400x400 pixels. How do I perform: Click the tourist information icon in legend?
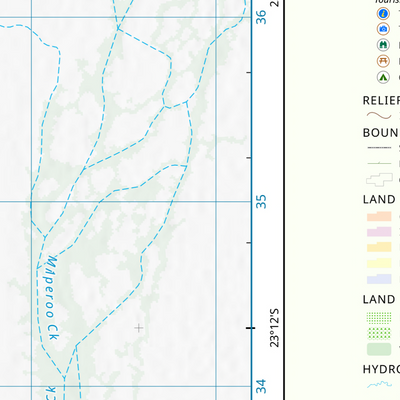383,14
